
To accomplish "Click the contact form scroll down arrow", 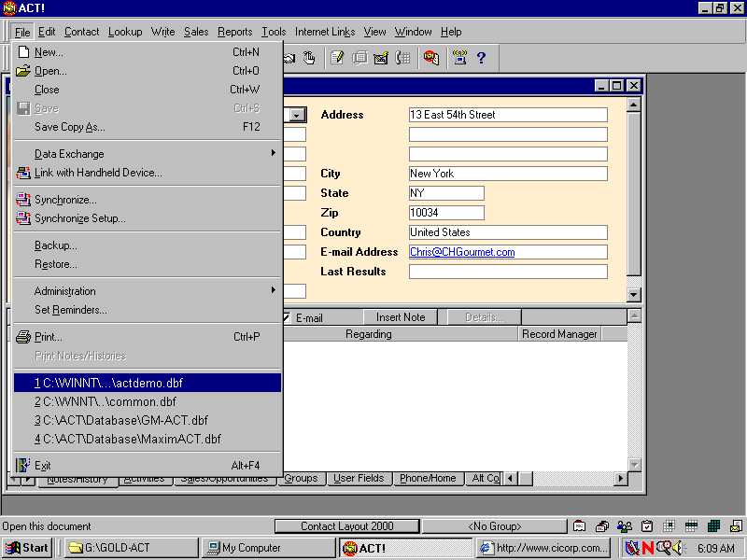I will click(x=633, y=295).
